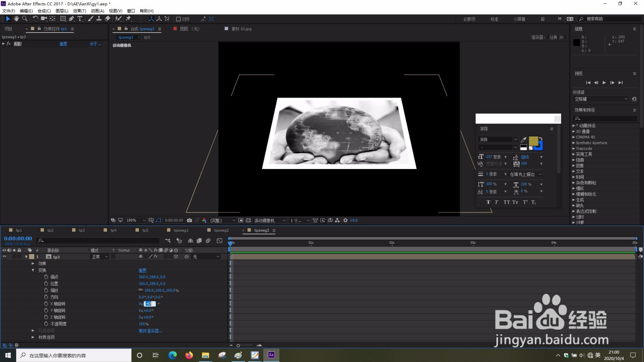Image resolution: width=644 pixels, height=362 pixels.
Task: Toggle the 对齐 snapping checkbox
Action: click(x=178, y=19)
